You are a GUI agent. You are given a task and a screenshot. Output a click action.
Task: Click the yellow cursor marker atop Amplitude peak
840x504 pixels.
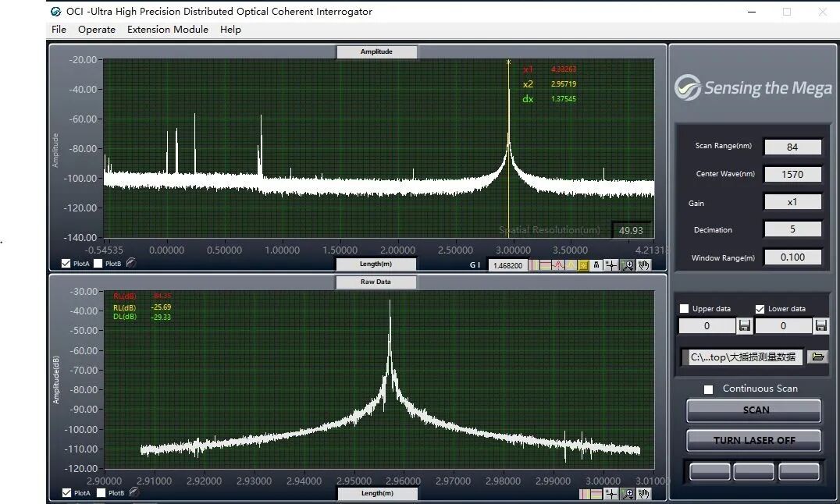click(508, 62)
